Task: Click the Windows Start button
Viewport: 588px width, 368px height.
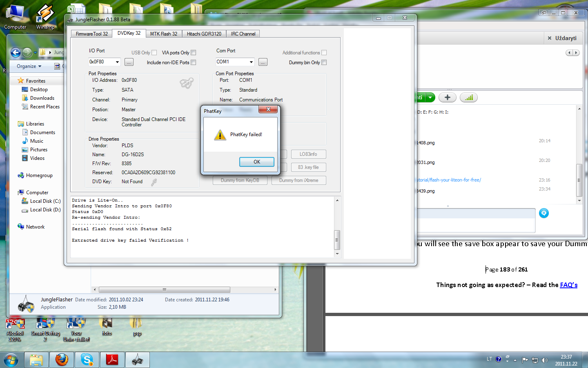Action: tap(11, 360)
